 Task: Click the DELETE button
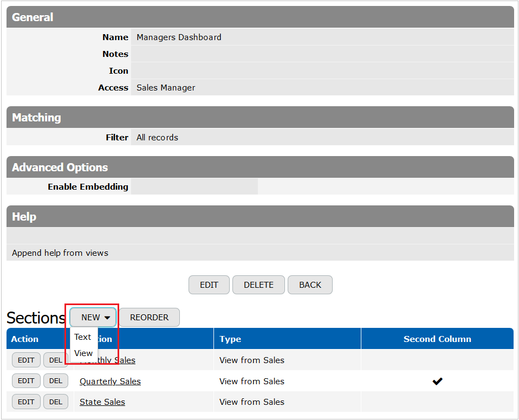click(258, 285)
